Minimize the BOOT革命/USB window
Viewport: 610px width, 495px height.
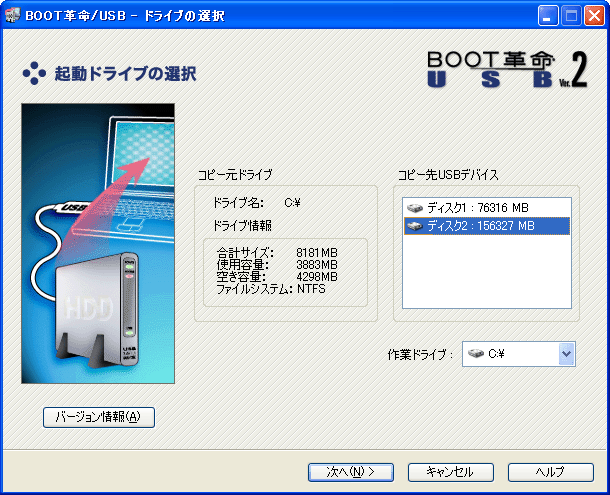tap(547, 16)
